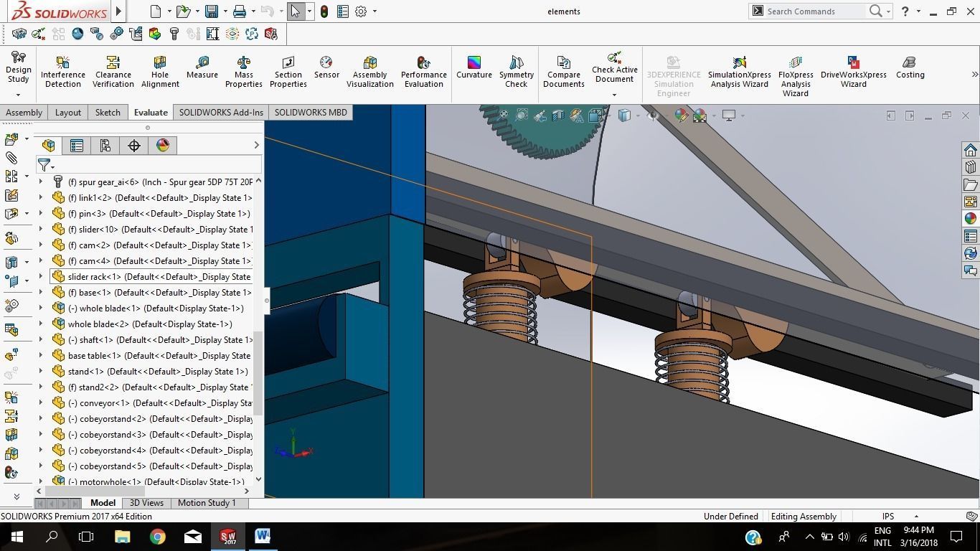This screenshot has height=551, width=980.
Task: Expand the (f) base<1> tree node
Action: [41, 293]
